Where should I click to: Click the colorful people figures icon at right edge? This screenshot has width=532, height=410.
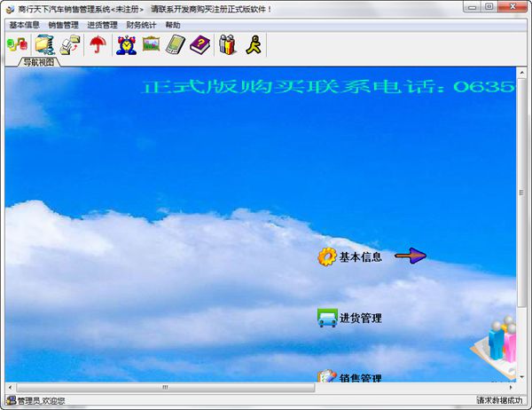496,346
